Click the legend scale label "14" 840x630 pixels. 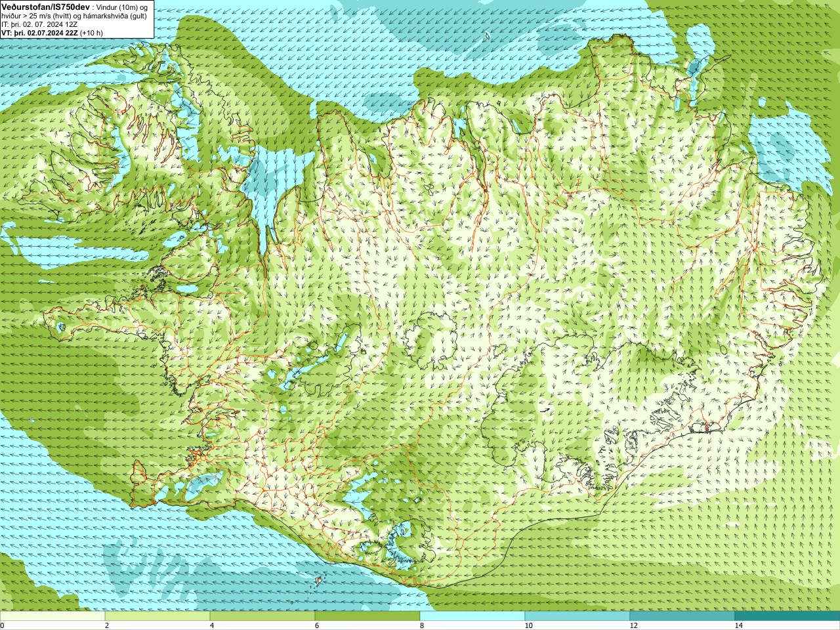(x=738, y=625)
